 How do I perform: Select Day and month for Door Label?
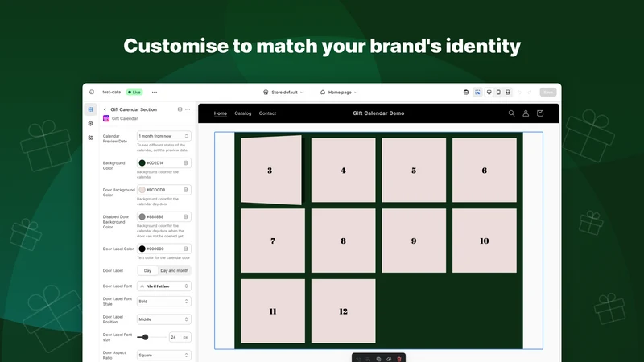174,270
